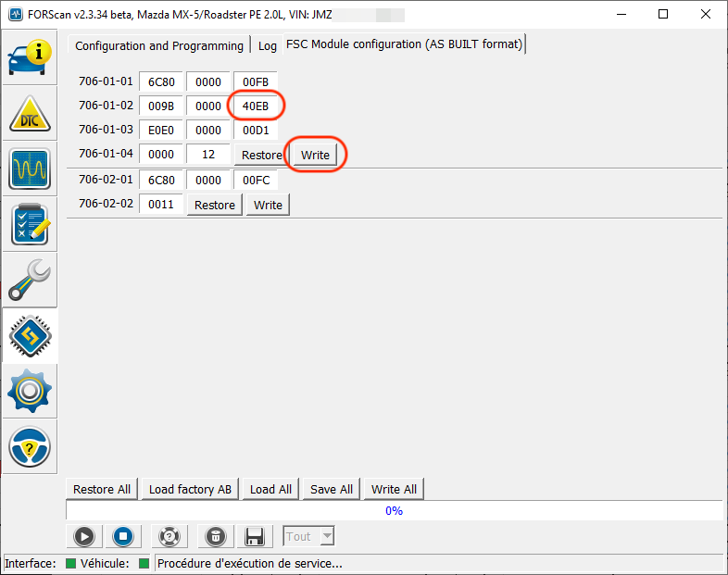The height and width of the screenshot is (575, 728).
Task: Click the 706-01-01 row label
Action: click(106, 81)
